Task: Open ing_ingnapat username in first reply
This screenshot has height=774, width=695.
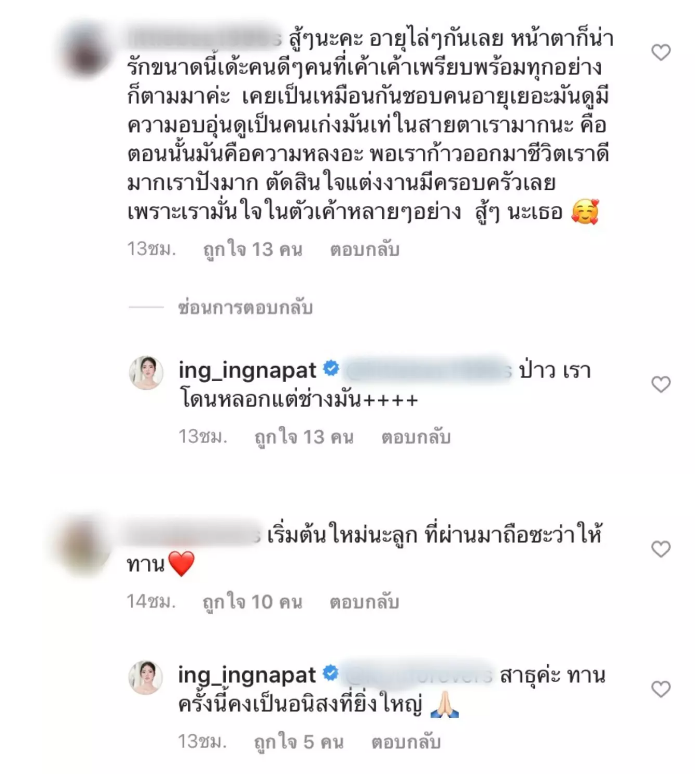Action: (x=247, y=370)
